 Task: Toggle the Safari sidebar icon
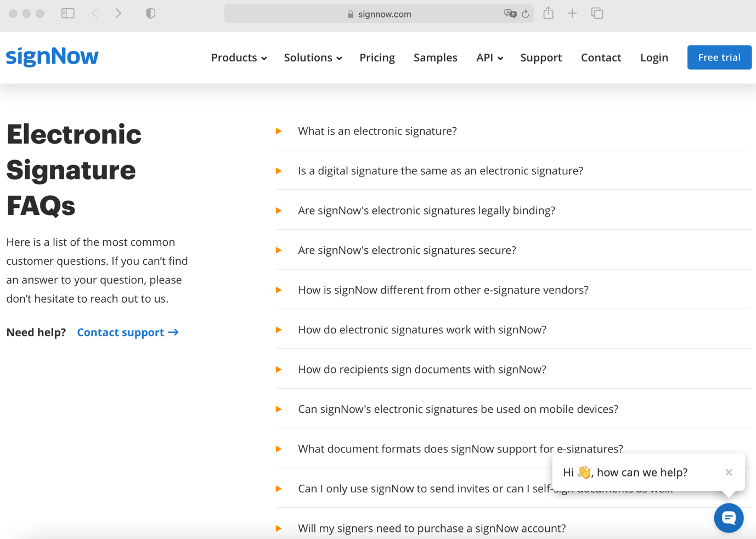[x=68, y=13]
